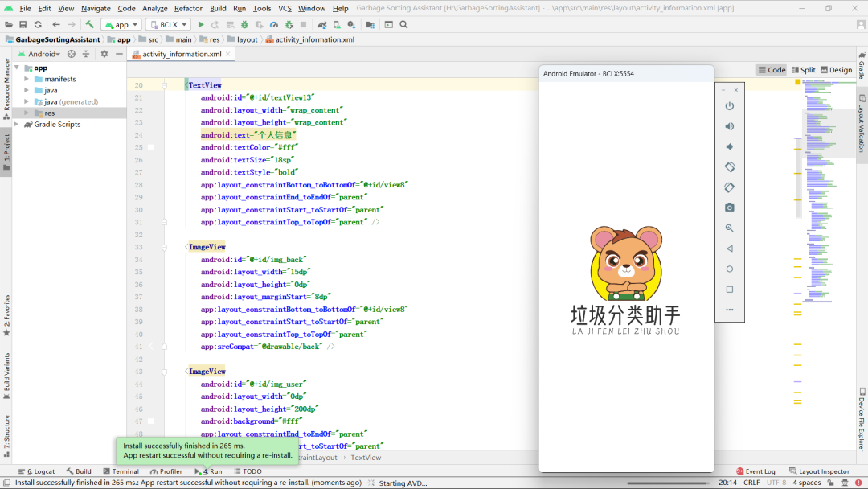Click the emulator volume up button

pyautogui.click(x=730, y=126)
